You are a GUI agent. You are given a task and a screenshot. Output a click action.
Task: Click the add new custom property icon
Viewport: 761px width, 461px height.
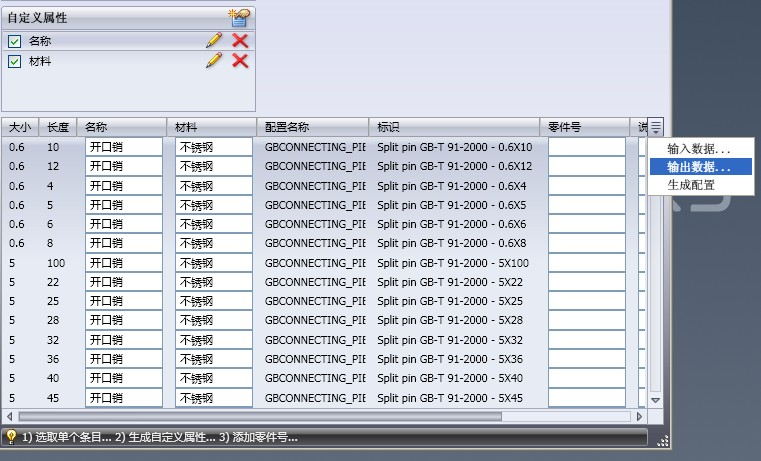coord(239,17)
